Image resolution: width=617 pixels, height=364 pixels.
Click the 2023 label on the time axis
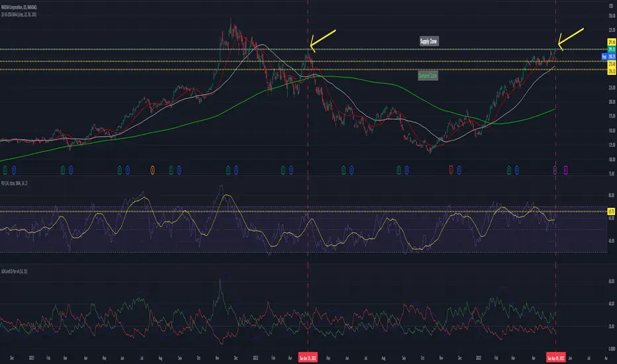click(x=478, y=358)
